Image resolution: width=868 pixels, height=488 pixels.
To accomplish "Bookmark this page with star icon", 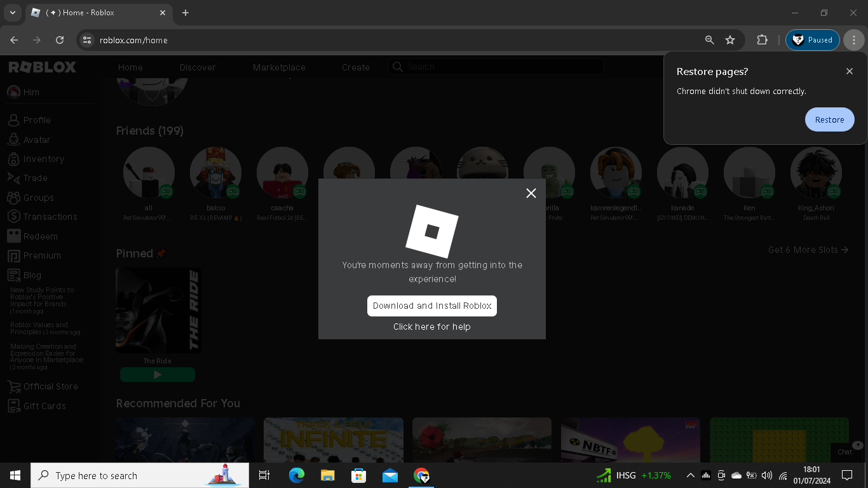I will [x=730, y=40].
